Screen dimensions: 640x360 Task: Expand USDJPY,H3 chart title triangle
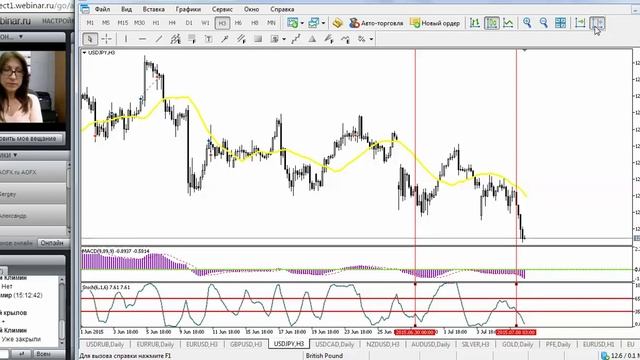84,53
